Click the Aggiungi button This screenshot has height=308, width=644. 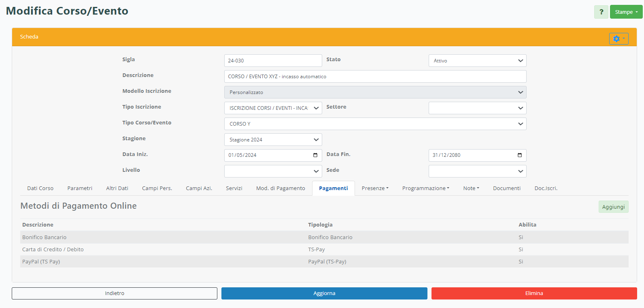coord(613,207)
